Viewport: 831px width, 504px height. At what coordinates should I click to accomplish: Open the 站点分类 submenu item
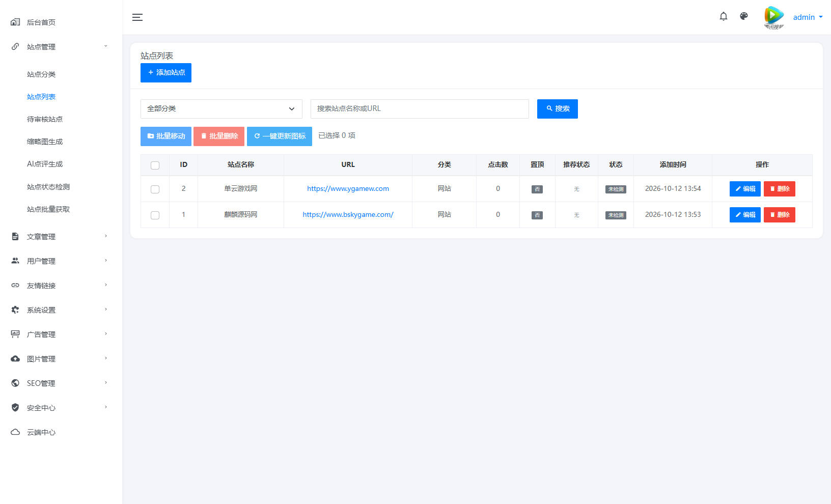click(x=41, y=74)
